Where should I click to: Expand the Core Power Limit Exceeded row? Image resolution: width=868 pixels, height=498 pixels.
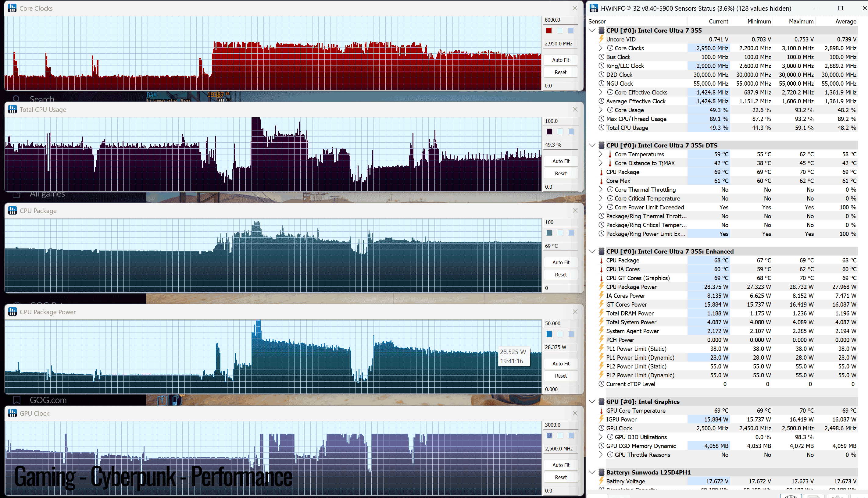point(601,207)
